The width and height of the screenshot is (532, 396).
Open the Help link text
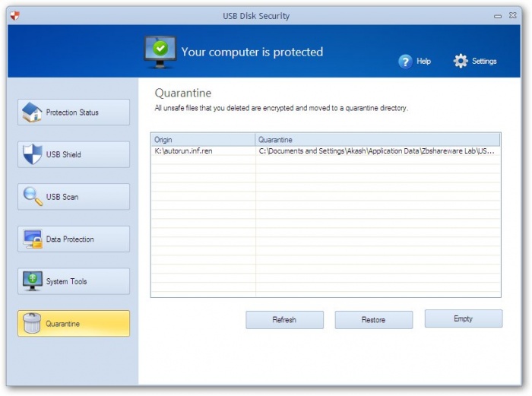tap(424, 62)
